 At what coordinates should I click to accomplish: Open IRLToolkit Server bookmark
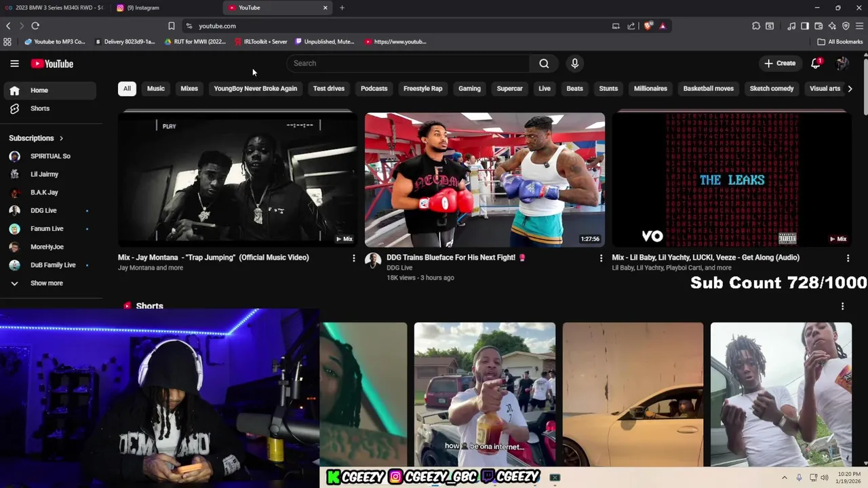(260, 41)
